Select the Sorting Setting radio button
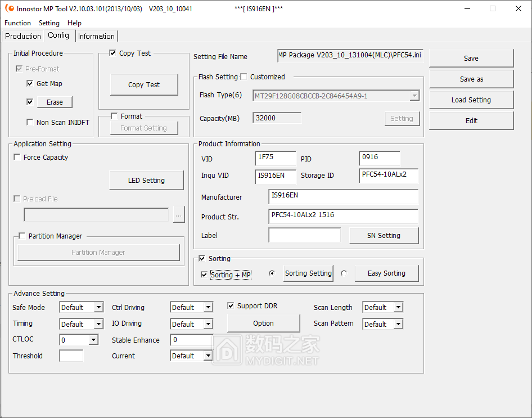Screen dimensions: 532x418 (272, 273)
